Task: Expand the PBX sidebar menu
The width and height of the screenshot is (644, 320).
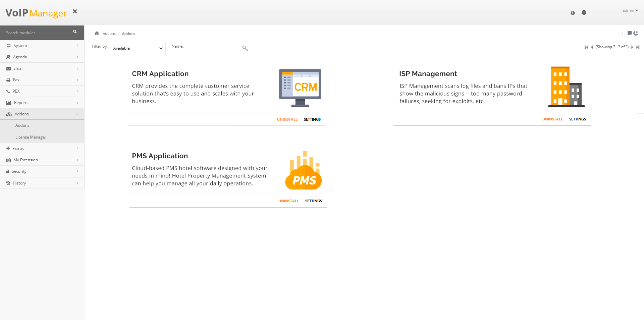Action: [x=42, y=91]
